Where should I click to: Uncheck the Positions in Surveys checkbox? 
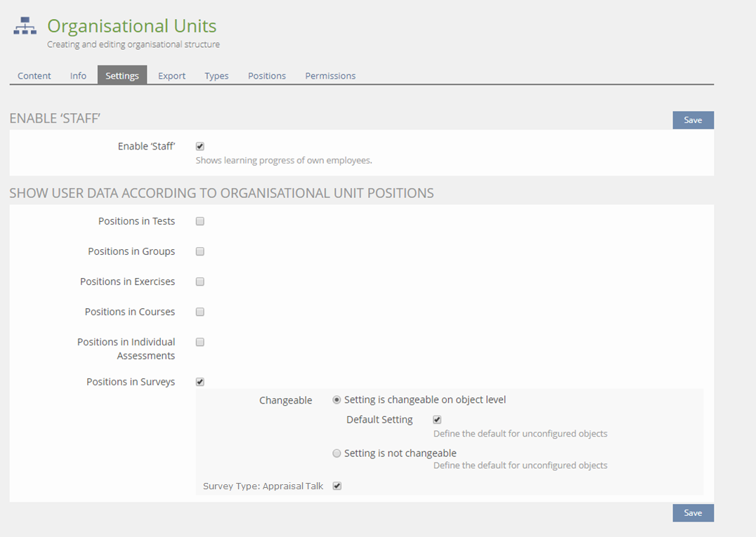[200, 382]
